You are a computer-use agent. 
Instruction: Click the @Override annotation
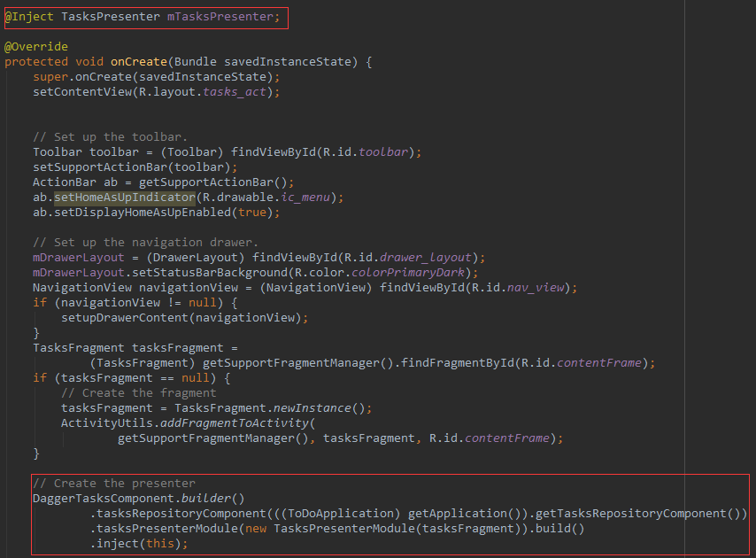point(36,47)
